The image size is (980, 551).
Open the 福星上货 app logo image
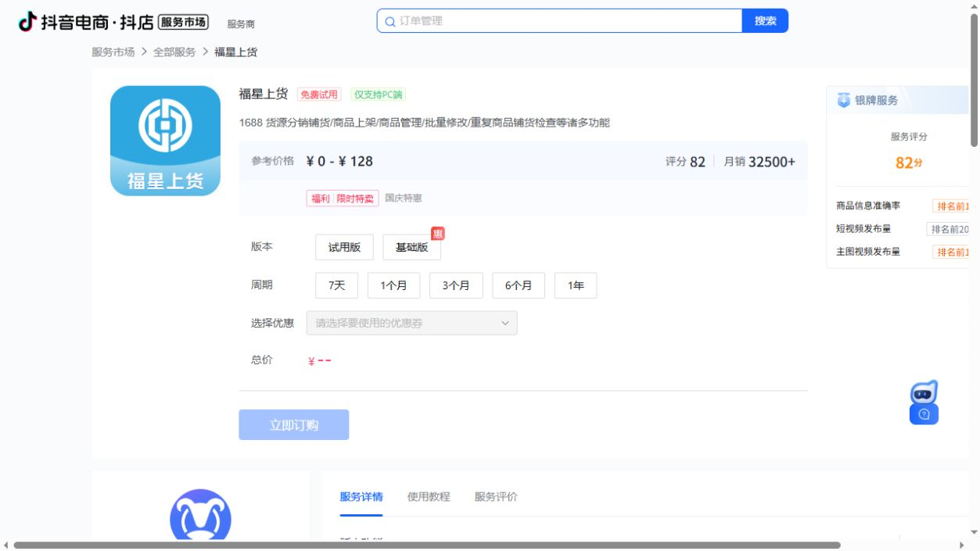click(165, 141)
